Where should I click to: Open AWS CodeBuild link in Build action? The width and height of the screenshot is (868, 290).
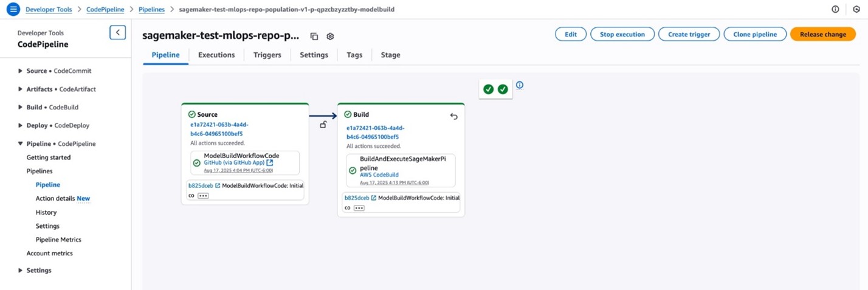click(x=379, y=175)
